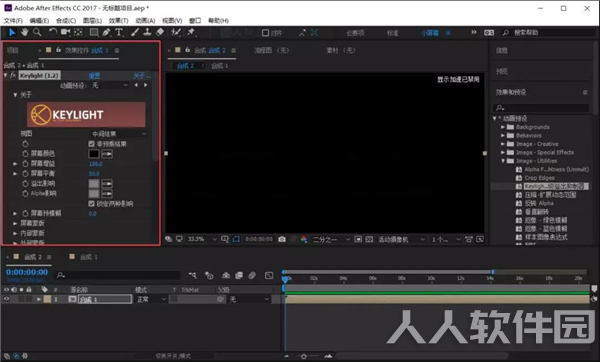Toggle the lock biases together checkbox
This screenshot has width=600, height=362.
(x=91, y=204)
